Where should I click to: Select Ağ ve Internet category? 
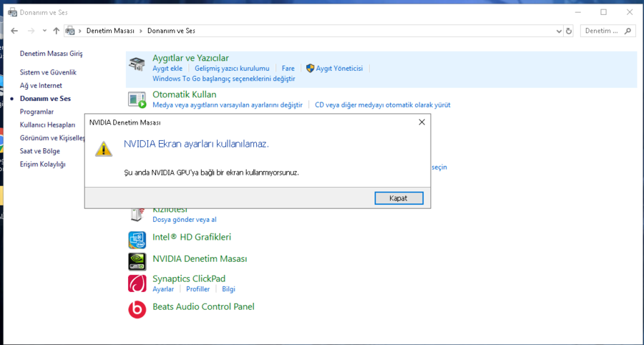click(x=41, y=85)
